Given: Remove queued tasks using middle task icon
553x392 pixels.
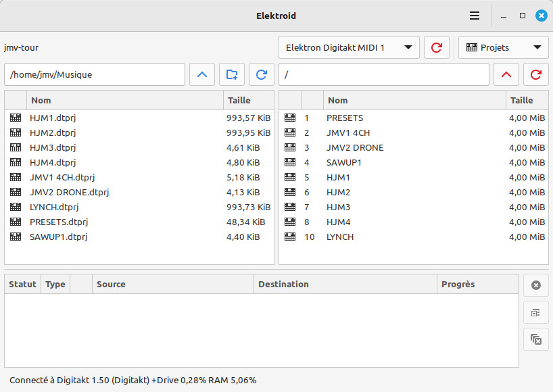Looking at the screenshot, I should 535,312.
